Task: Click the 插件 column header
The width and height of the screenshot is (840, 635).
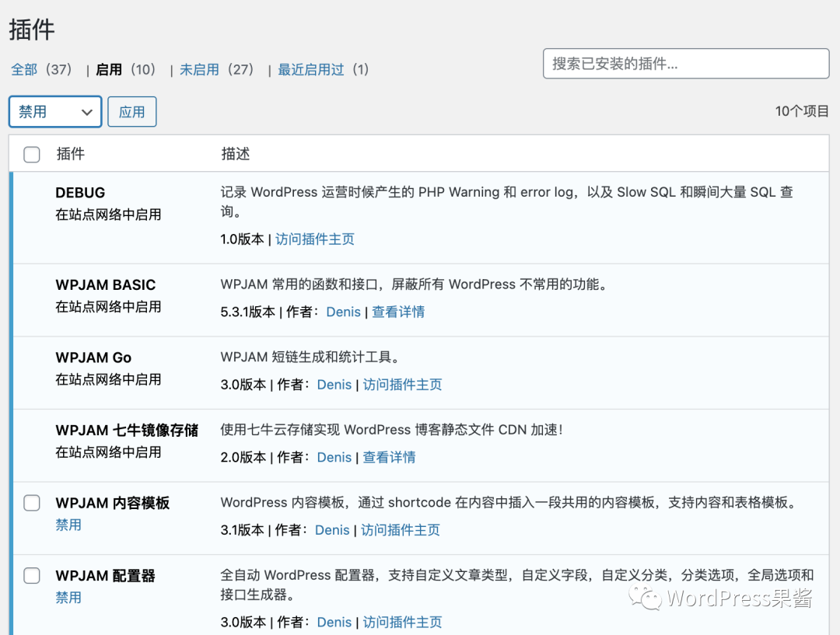Action: (71, 154)
